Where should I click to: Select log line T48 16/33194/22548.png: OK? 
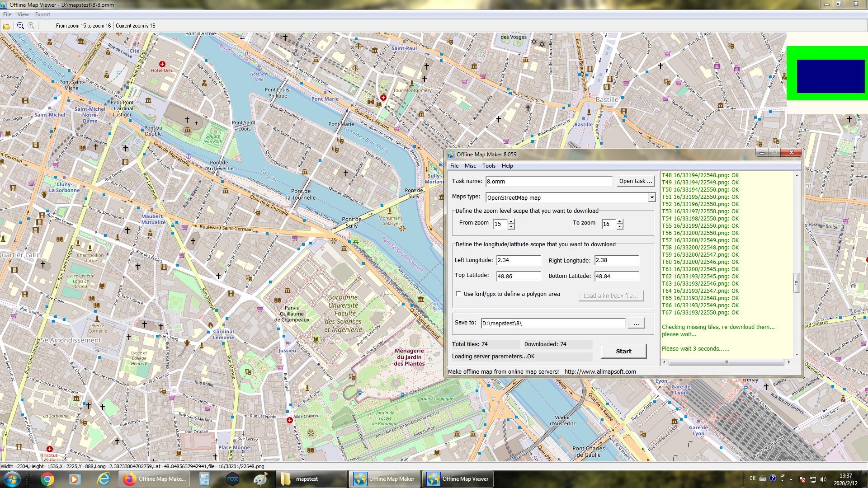(x=700, y=175)
